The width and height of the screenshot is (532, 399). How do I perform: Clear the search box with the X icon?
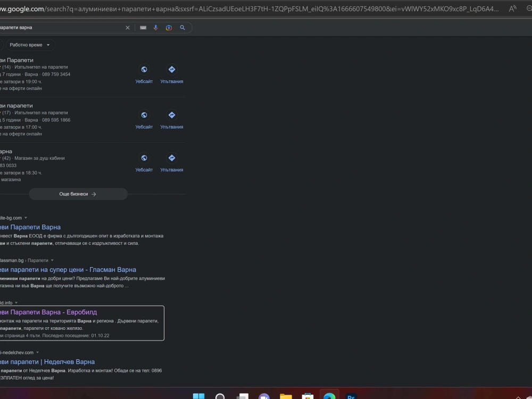(x=128, y=28)
